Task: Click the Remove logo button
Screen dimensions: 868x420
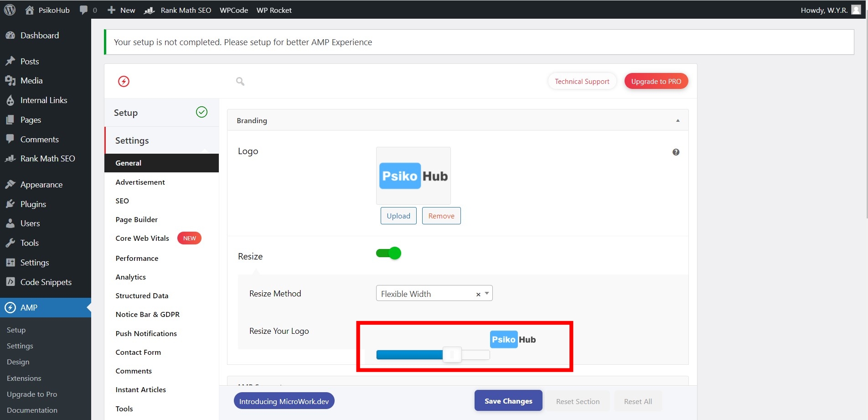Action: (441, 216)
